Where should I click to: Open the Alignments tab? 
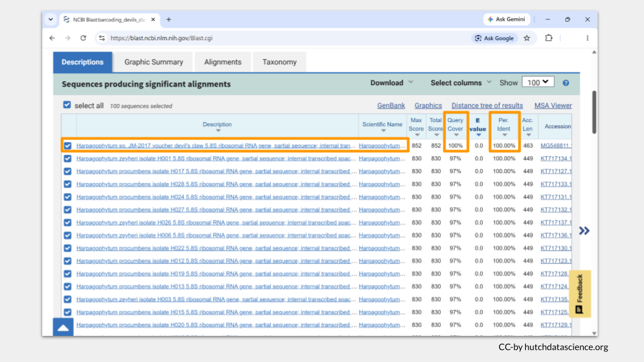tap(223, 62)
